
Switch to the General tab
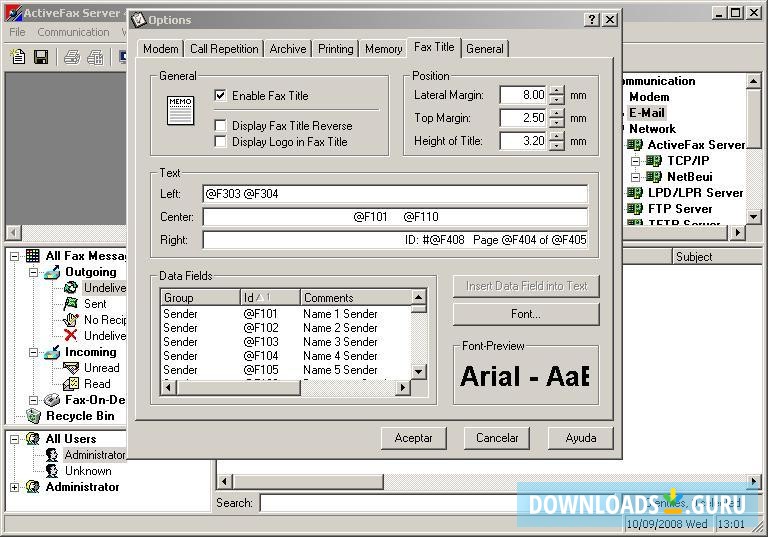(x=484, y=49)
